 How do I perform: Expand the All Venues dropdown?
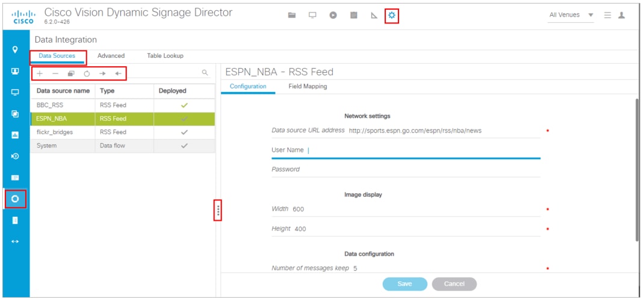571,15
